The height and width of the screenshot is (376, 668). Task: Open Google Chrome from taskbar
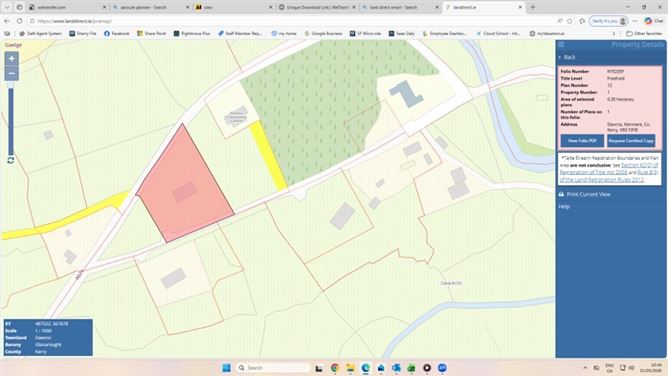pyautogui.click(x=335, y=367)
